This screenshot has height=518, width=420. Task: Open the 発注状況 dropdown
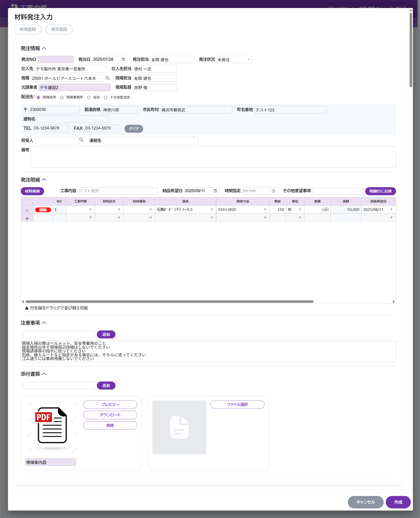coord(234,60)
